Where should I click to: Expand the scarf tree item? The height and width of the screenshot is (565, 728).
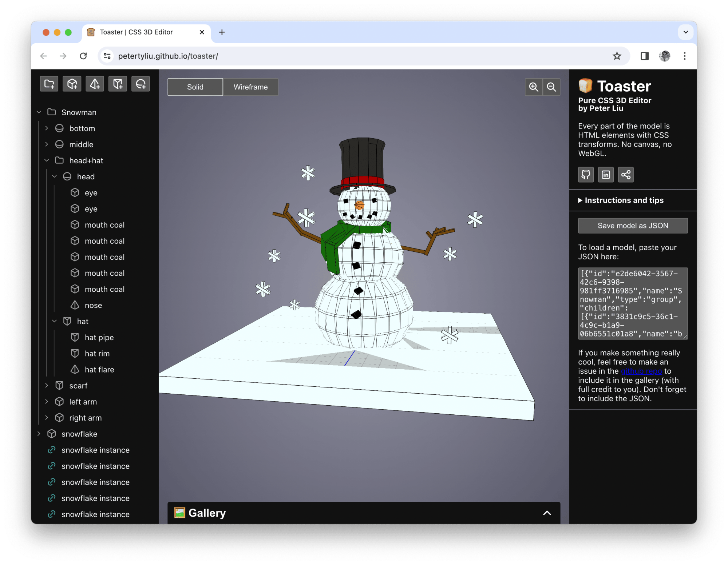(x=47, y=385)
